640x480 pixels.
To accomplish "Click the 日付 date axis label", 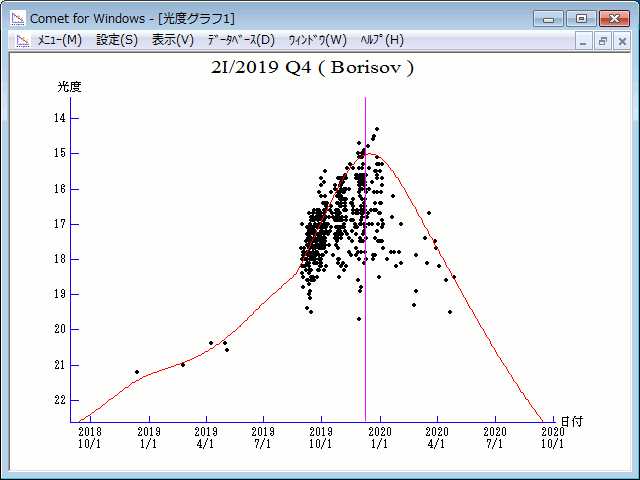I will click(572, 422).
